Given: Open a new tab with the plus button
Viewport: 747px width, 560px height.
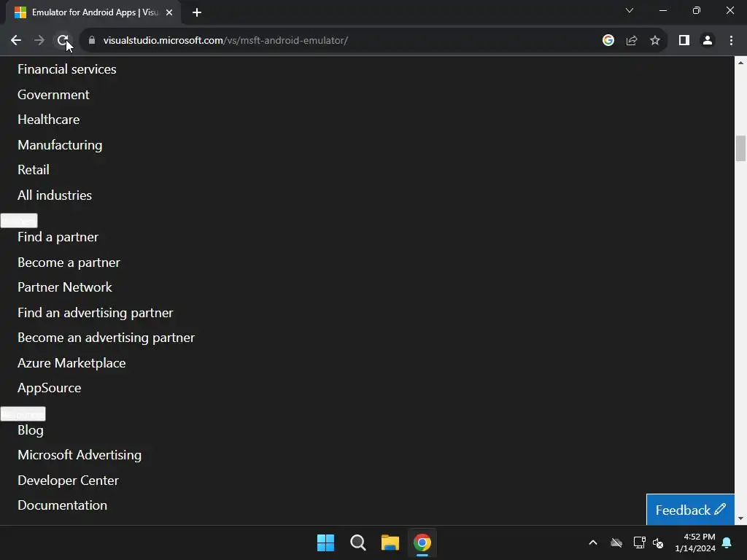Looking at the screenshot, I should pyautogui.click(x=197, y=12).
